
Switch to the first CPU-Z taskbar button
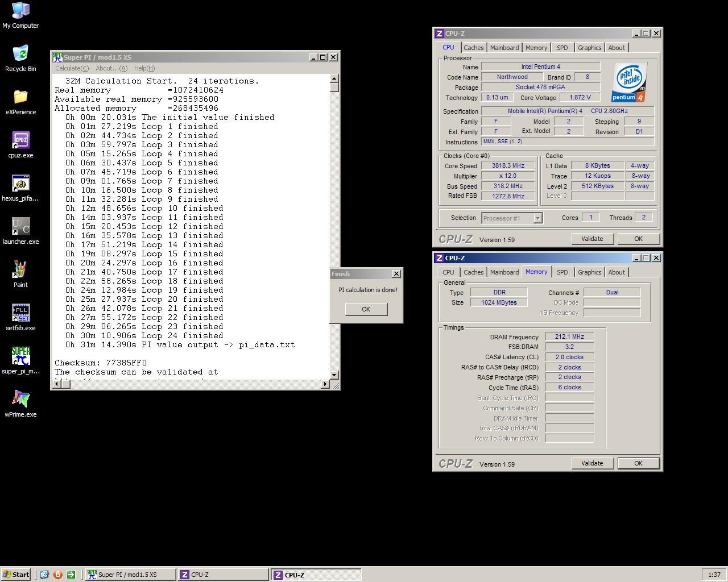click(x=223, y=575)
